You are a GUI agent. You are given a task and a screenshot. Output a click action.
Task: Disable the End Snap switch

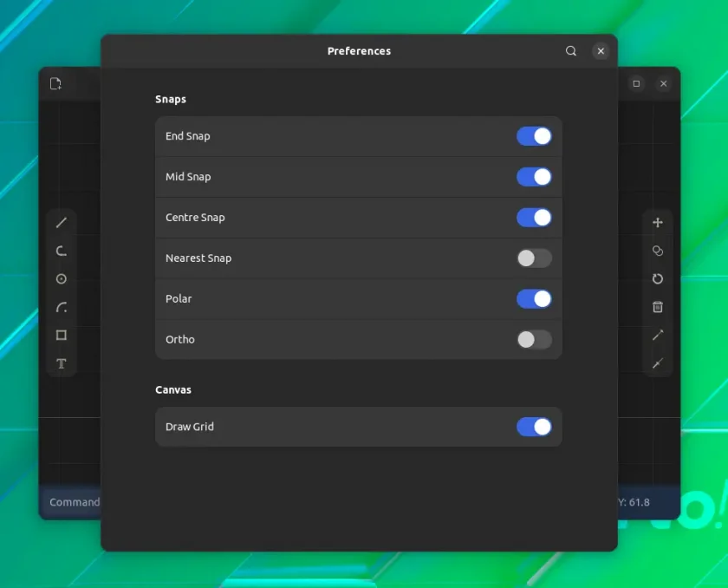click(x=534, y=136)
